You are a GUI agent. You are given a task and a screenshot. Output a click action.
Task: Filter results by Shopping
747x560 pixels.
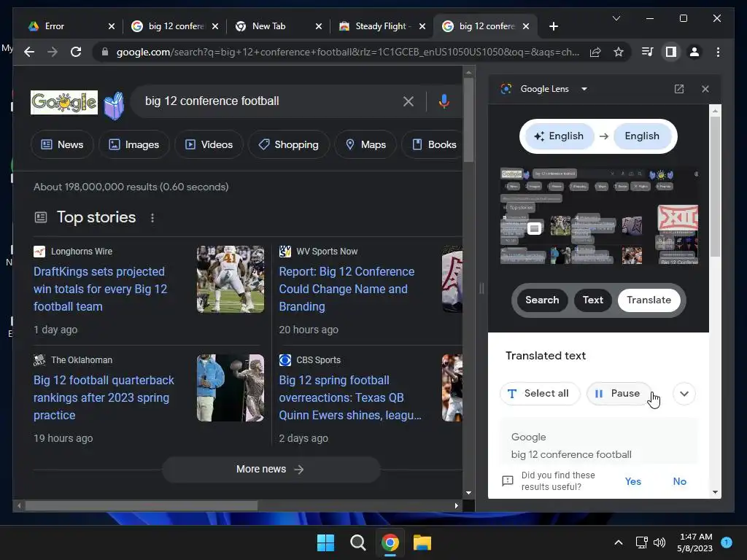[288, 144]
